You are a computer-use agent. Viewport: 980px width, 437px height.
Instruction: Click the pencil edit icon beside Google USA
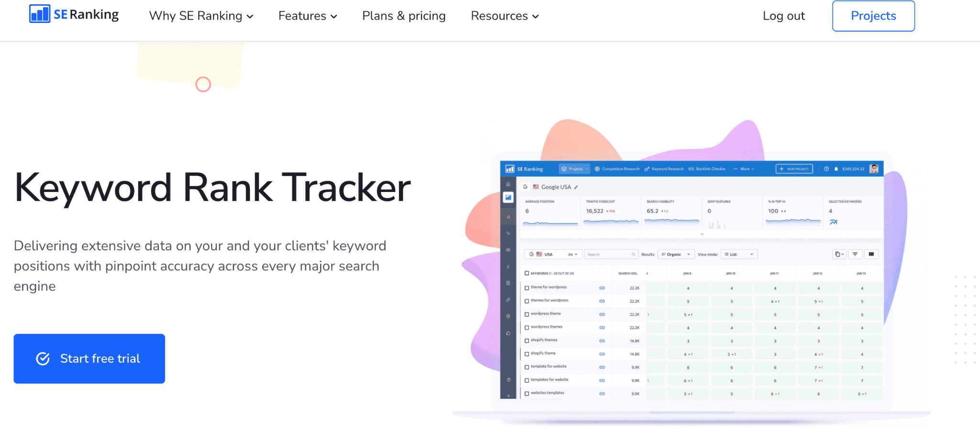tap(576, 187)
